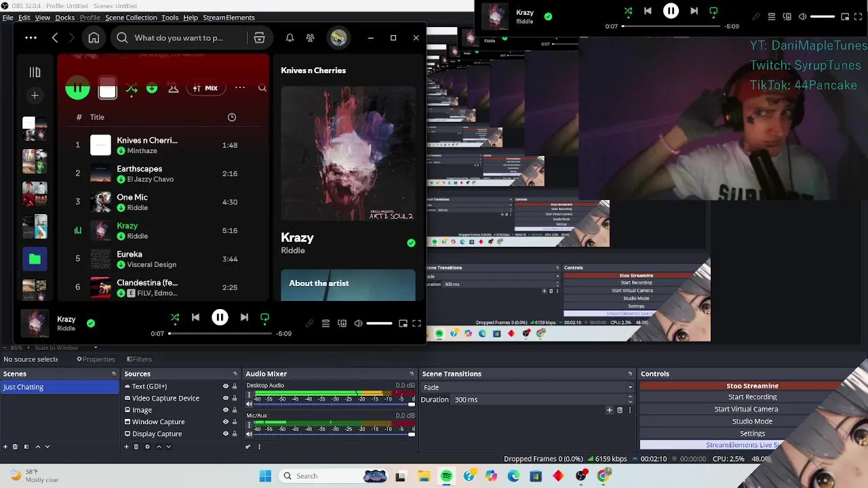Increase transition Duration stepper

(x=631, y=397)
